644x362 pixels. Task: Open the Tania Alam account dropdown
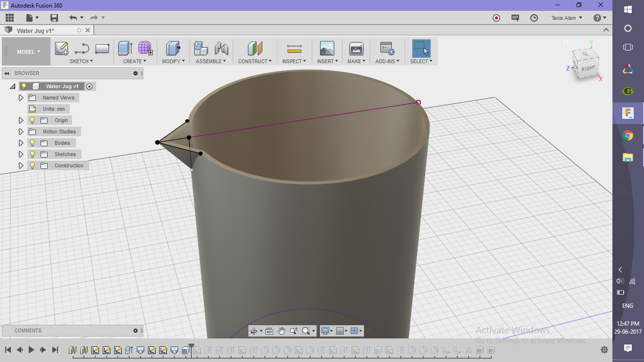point(567,18)
